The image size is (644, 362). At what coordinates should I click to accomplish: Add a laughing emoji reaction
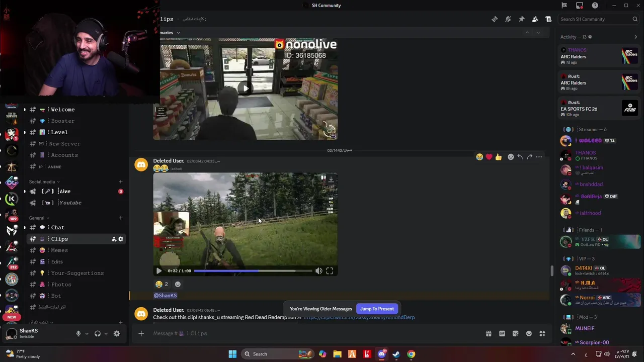[x=479, y=157]
